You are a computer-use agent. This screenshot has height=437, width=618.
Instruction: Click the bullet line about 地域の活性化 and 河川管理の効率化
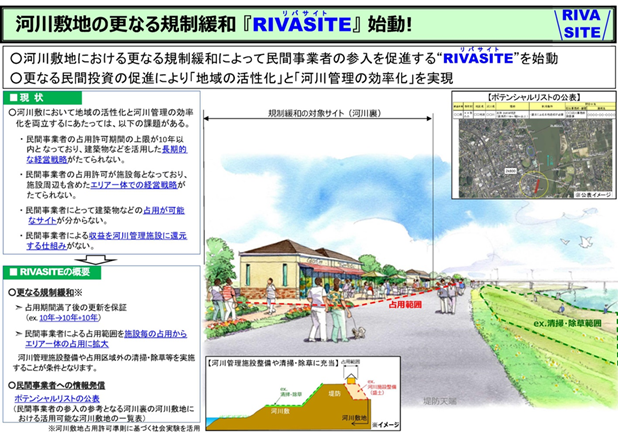[232, 78]
